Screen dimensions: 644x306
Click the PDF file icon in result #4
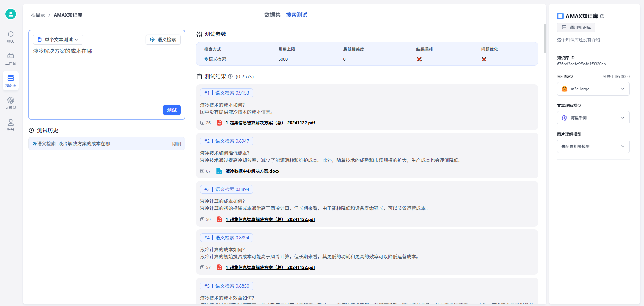click(x=219, y=267)
